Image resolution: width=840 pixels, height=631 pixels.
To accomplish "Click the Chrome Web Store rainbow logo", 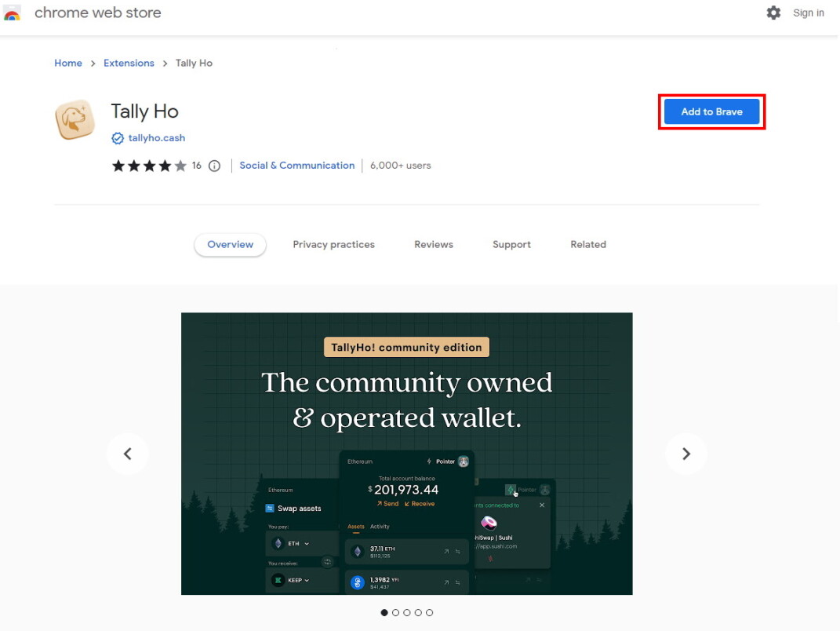I will tap(12, 13).
